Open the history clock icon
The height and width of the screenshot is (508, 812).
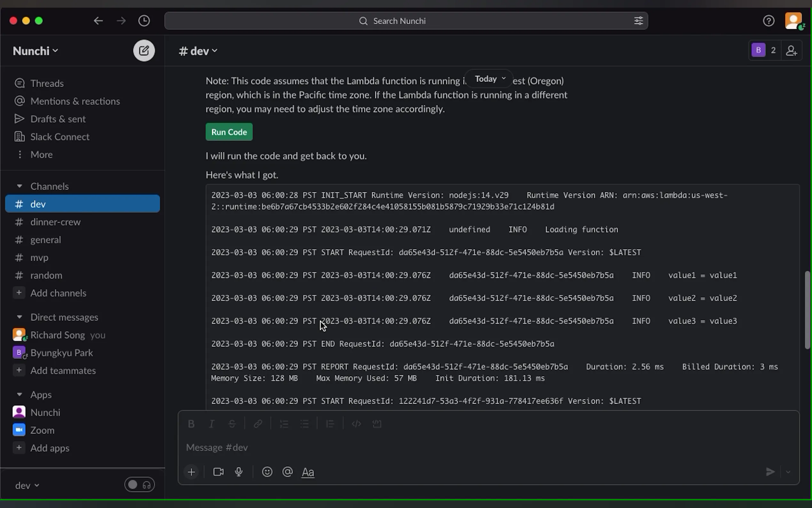[144, 21]
